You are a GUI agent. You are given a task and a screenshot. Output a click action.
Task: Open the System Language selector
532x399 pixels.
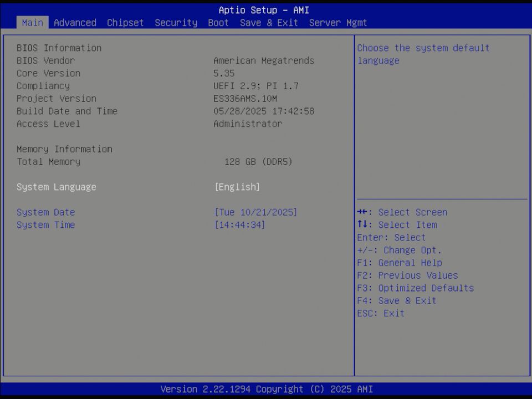[237, 187]
